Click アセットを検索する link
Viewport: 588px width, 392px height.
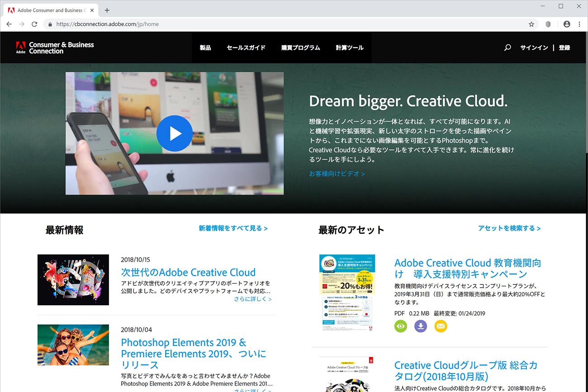point(510,228)
